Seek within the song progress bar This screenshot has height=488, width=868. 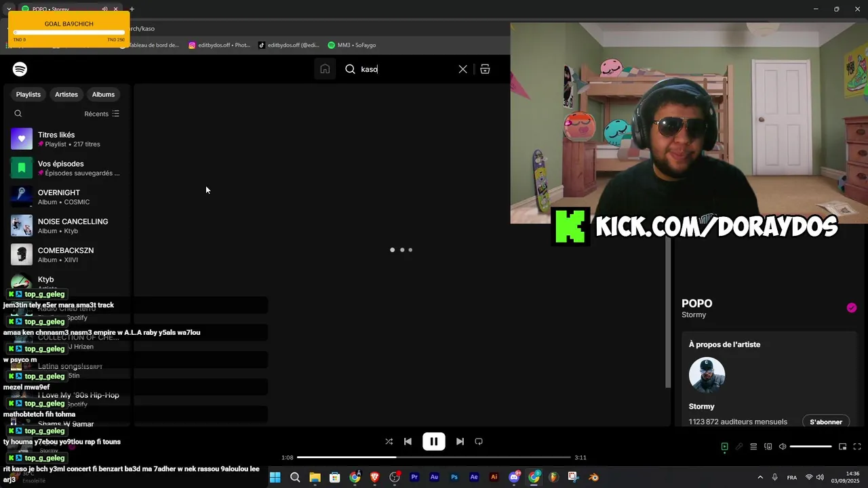point(433,457)
